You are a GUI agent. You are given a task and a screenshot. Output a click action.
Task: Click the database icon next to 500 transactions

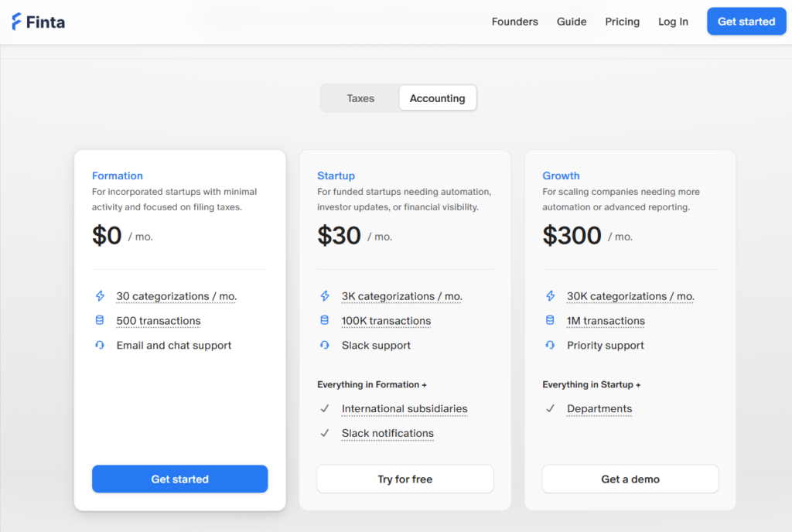click(99, 320)
